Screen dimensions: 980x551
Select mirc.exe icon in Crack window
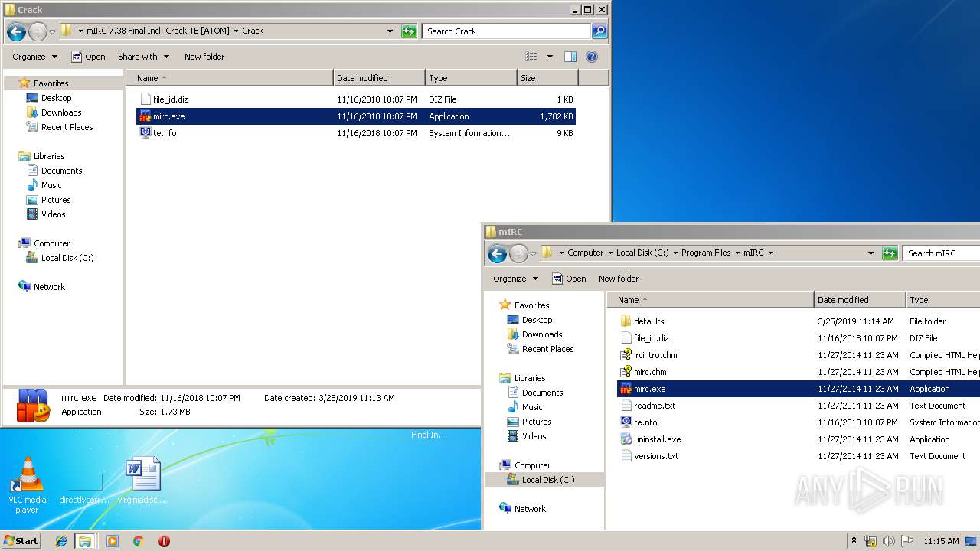tap(145, 116)
